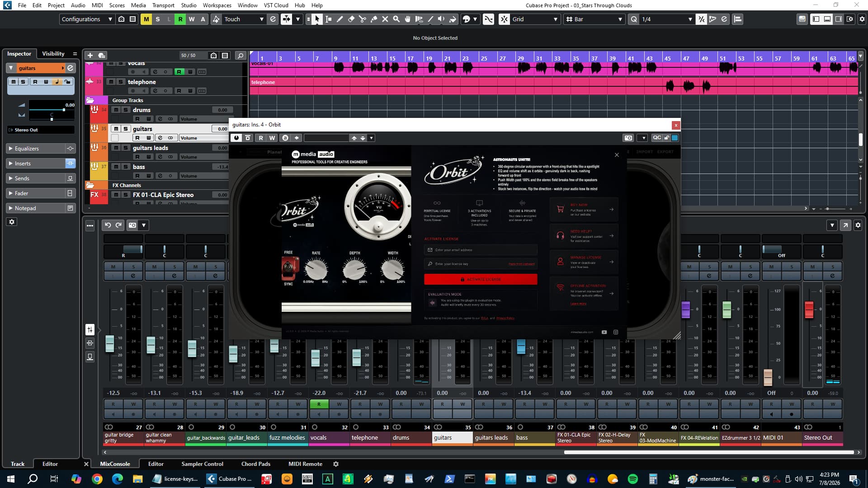Image resolution: width=868 pixels, height=488 pixels.
Task: Switch to the Chord Pads tab
Action: (256, 464)
